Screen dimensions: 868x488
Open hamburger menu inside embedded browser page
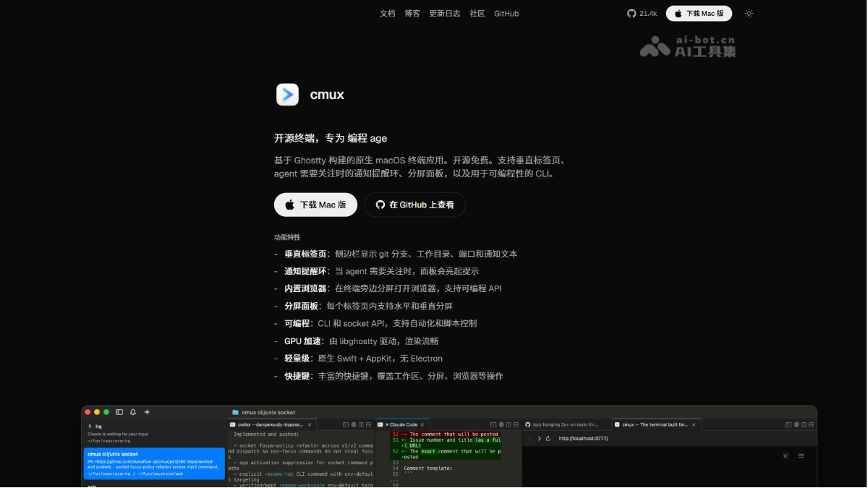[801, 455]
